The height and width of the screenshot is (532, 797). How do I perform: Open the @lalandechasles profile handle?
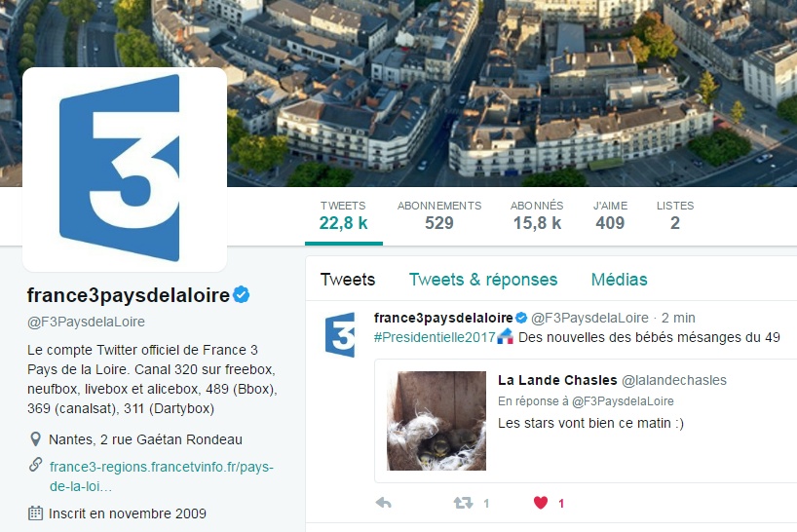point(674,380)
